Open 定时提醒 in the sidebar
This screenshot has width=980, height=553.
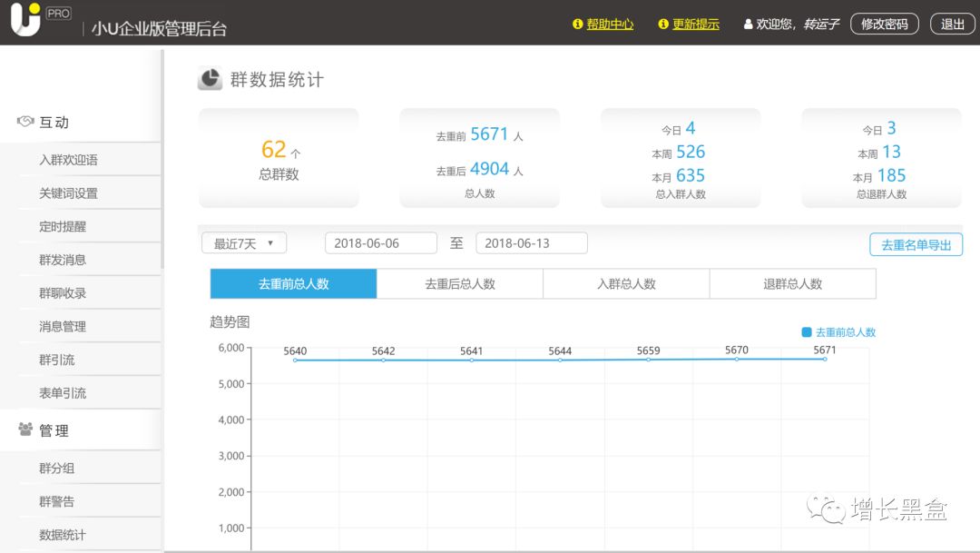pos(63,226)
